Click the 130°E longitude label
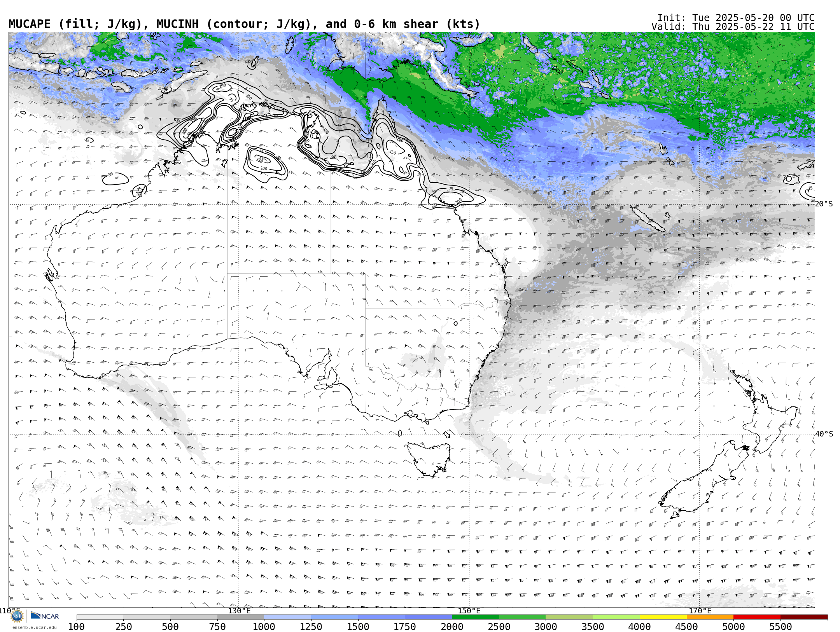The height and width of the screenshot is (632, 840). tap(239, 611)
